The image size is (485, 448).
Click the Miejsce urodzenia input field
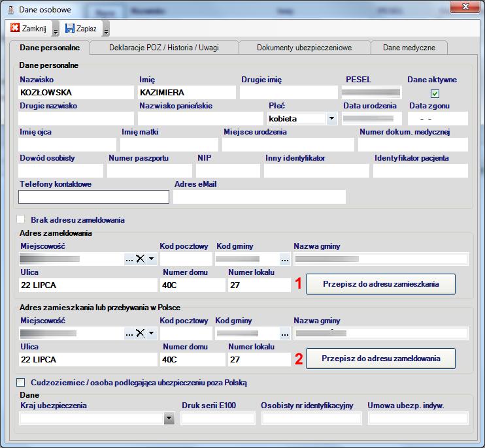[x=288, y=144]
